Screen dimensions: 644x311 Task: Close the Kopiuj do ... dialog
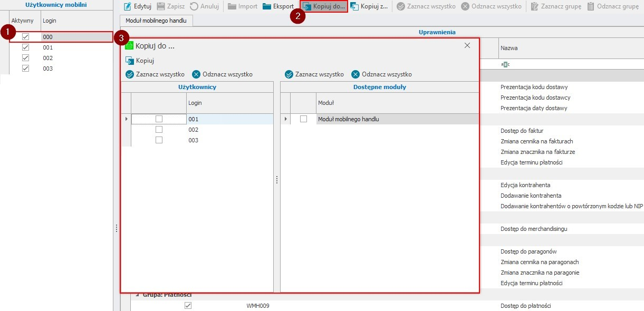coord(467,46)
